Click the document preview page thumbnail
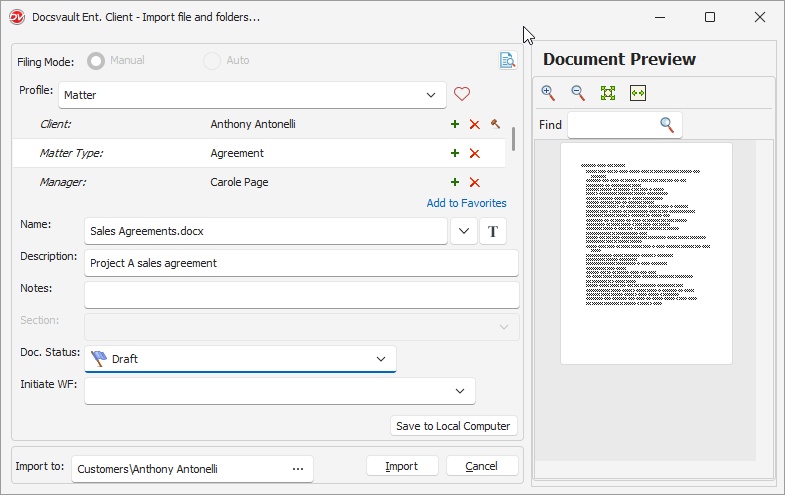This screenshot has width=785, height=495. [646, 253]
